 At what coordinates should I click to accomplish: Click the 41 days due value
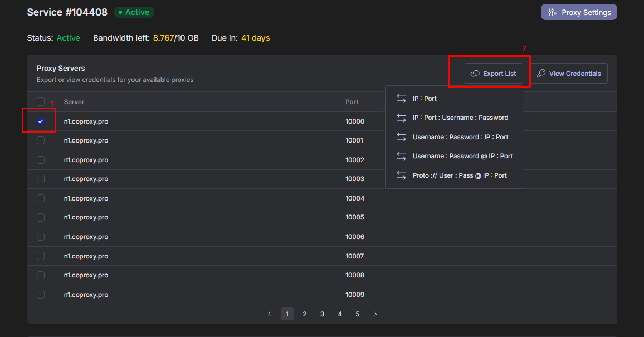click(x=256, y=38)
